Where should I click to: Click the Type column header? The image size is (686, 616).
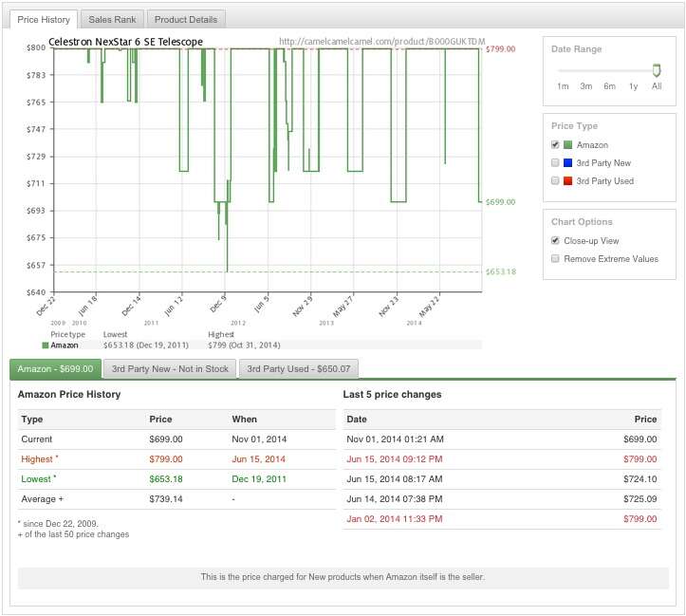click(x=32, y=420)
